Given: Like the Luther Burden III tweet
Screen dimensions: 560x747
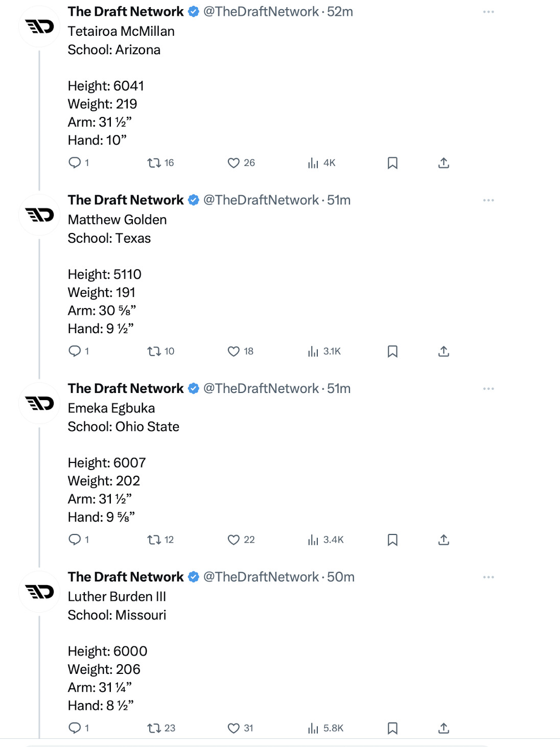Looking at the screenshot, I should 234,729.
